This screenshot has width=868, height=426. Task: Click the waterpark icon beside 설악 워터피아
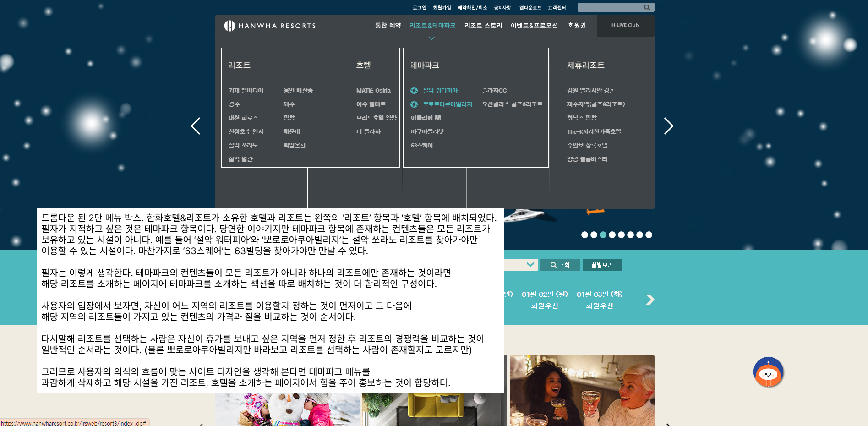[414, 90]
